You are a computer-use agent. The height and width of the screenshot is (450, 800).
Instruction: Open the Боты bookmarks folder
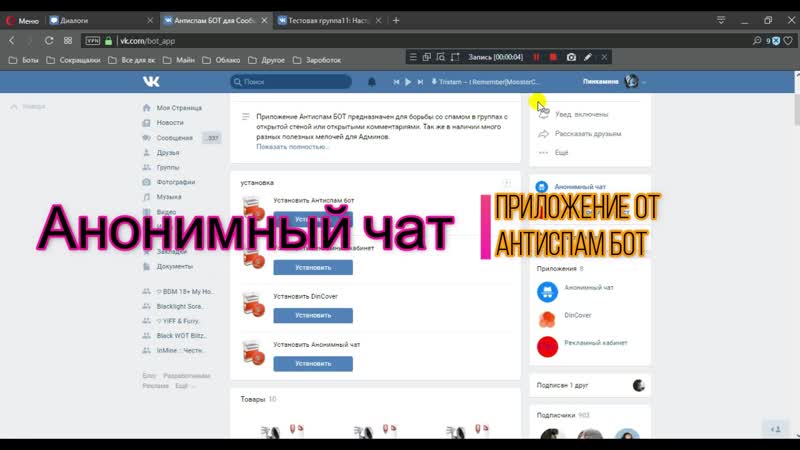point(24,60)
